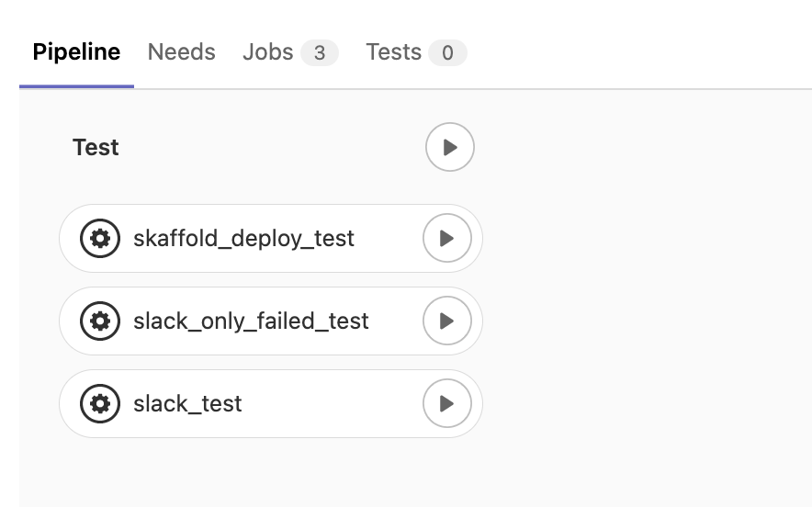Click the Test stage title

[96, 148]
